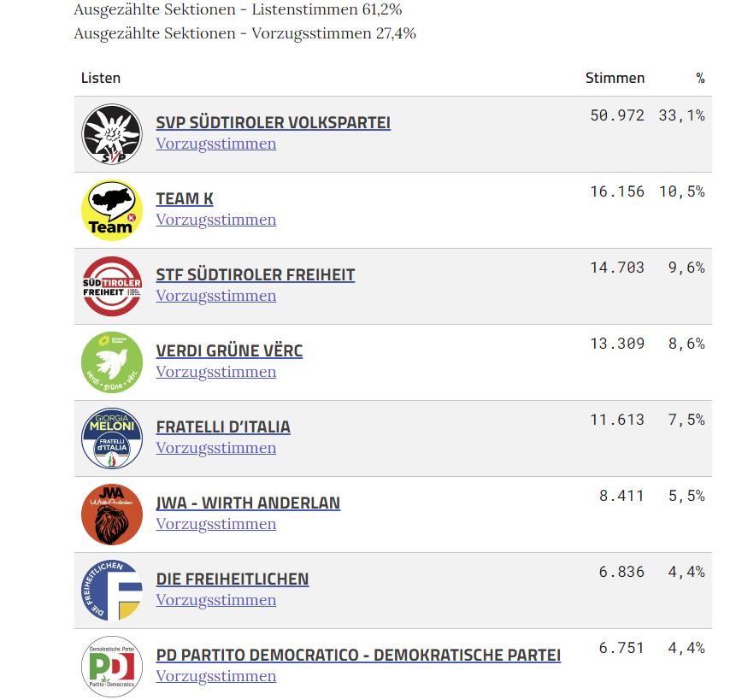Click the yellow Team K logo
The width and height of the screenshot is (730, 700).
(112, 210)
